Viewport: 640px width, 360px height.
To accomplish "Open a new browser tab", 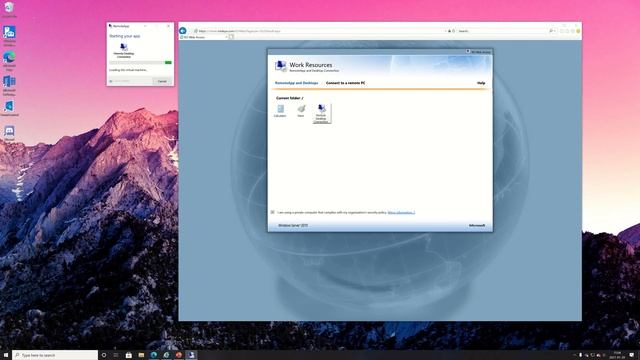I will 231,37.
